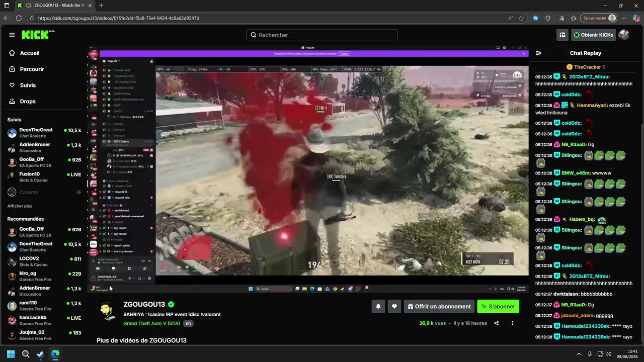The width and height of the screenshot is (644, 362).
Task: Click username dvrktaison in chat
Action: (x=567, y=294)
